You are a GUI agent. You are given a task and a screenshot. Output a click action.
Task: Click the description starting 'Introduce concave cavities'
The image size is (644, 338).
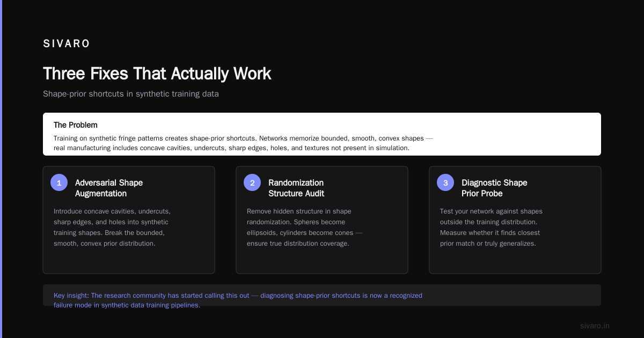coord(112,227)
